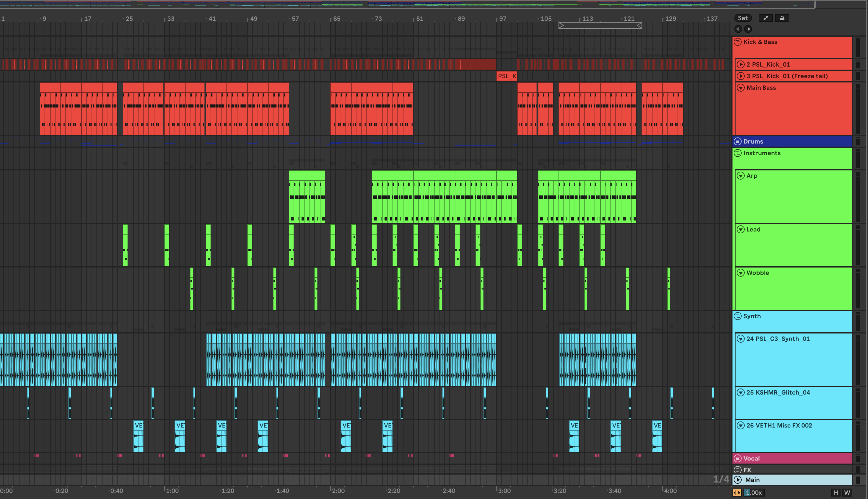The image size is (868, 499).
Task: Fold the Synth group track
Action: [x=738, y=316]
